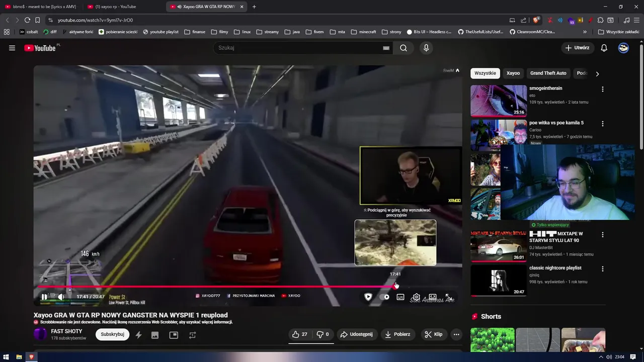
Task: Toggle subtitles in the video player
Action: pos(400,297)
